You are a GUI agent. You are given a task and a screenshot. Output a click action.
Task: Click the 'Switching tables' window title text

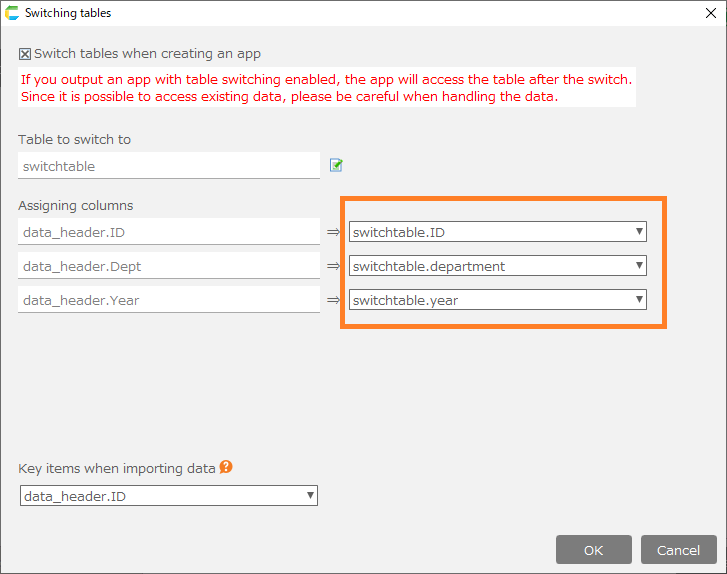(68, 14)
